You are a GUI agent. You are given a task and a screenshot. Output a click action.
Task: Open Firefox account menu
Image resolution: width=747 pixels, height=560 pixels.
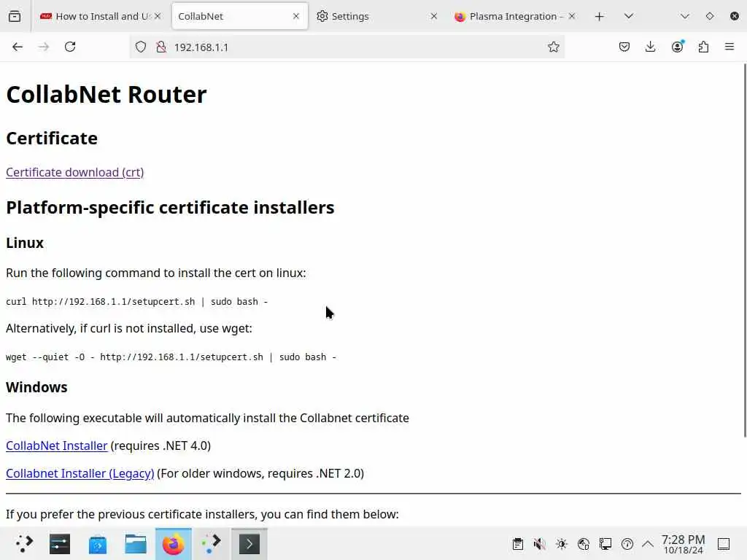(x=678, y=46)
